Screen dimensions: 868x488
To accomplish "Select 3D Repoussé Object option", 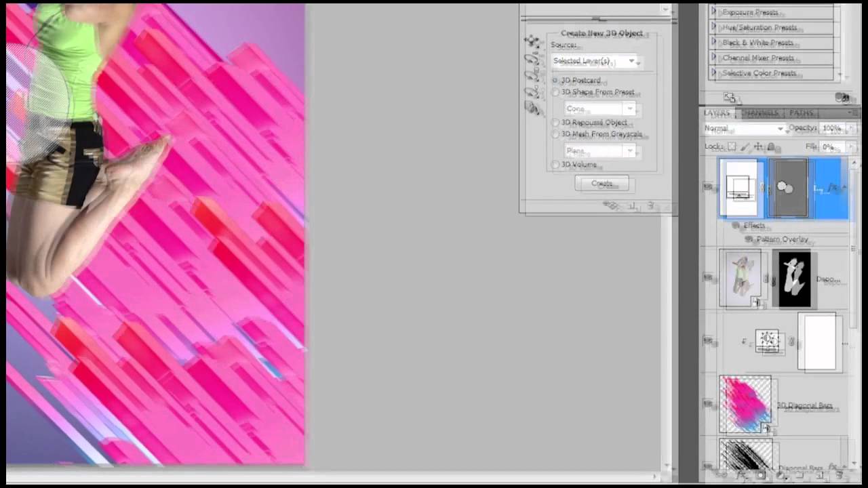I will click(x=555, y=123).
